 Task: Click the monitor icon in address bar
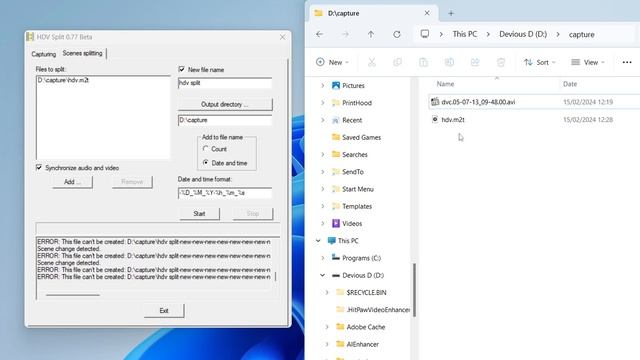425,34
